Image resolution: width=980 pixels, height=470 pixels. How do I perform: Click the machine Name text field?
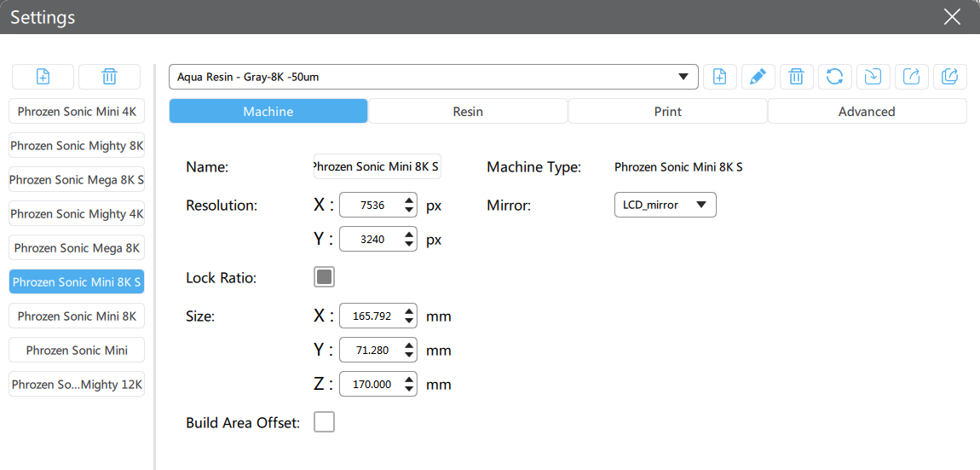point(377,167)
